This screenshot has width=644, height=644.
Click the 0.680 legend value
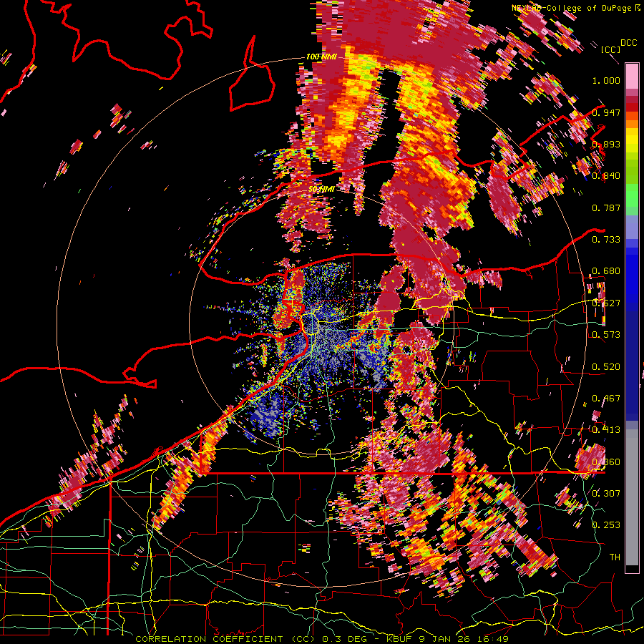click(x=606, y=271)
